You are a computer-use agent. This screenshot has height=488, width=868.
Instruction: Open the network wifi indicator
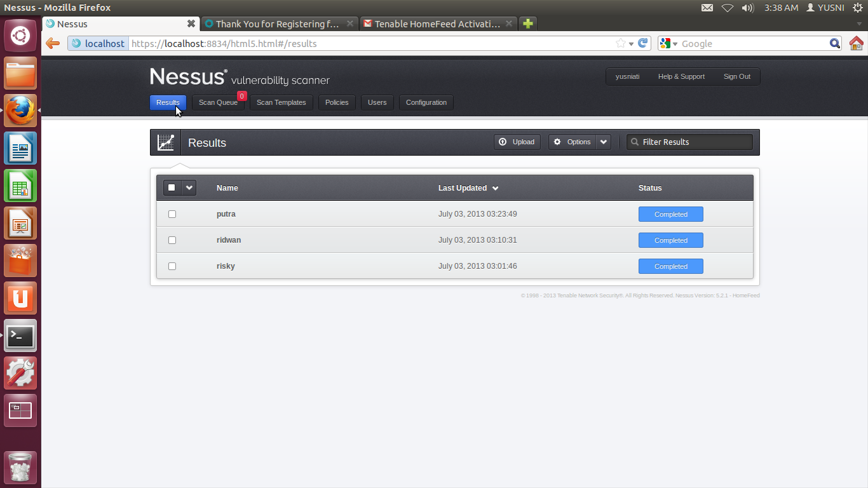click(728, 8)
